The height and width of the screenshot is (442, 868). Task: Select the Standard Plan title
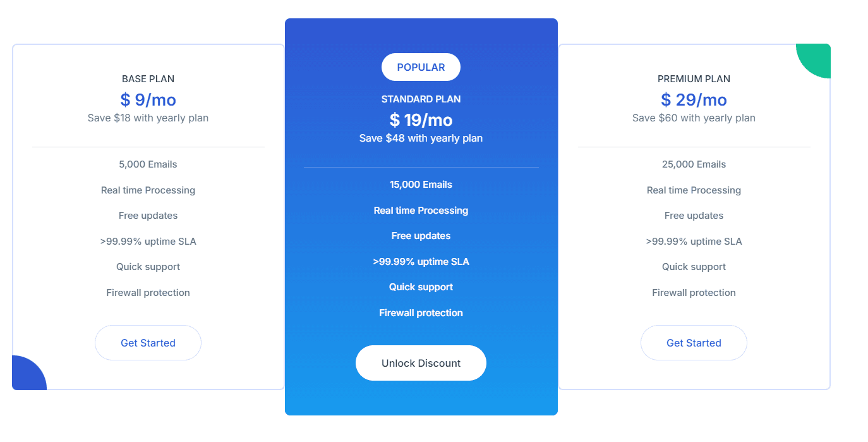(421, 99)
